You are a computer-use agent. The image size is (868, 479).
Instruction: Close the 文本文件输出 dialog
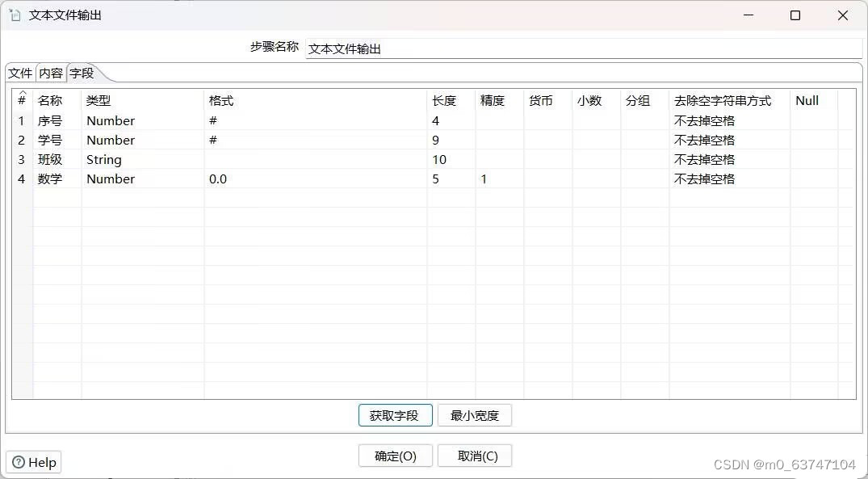(x=843, y=15)
